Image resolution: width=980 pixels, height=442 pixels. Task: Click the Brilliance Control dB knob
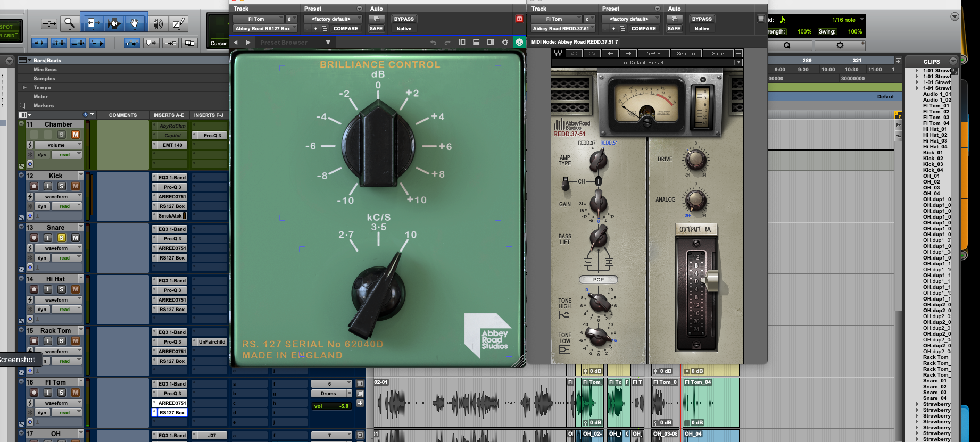[378, 145]
